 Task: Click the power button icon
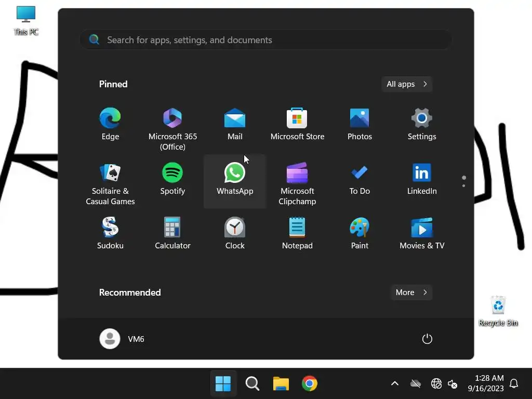427,339
